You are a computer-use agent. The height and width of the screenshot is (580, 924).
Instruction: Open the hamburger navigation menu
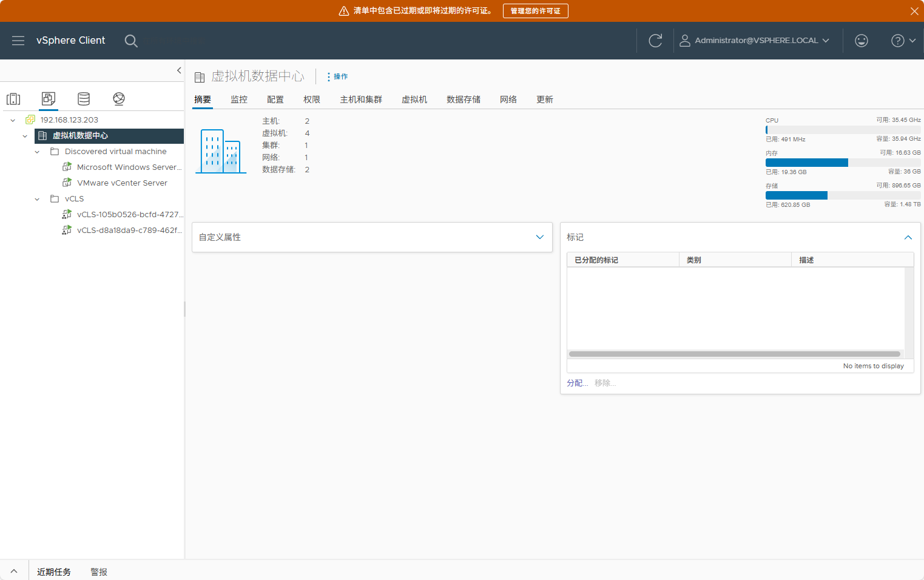pyautogui.click(x=18, y=41)
